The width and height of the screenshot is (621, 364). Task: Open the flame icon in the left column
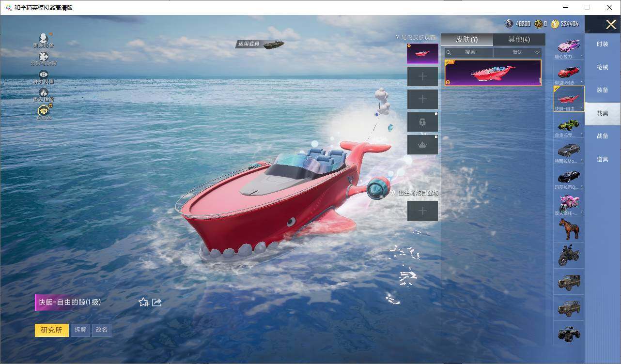click(x=44, y=92)
